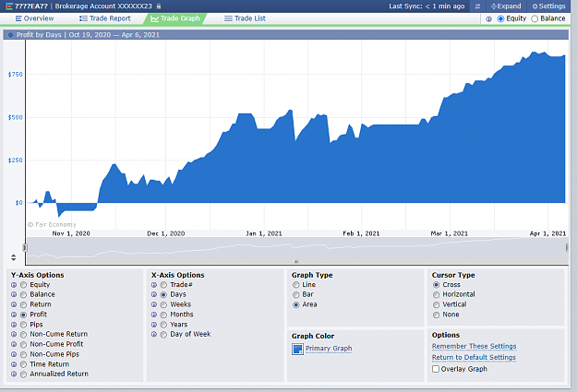Click the account flag icon in title bar
The width and height of the screenshot is (577, 392).
click(9, 6)
